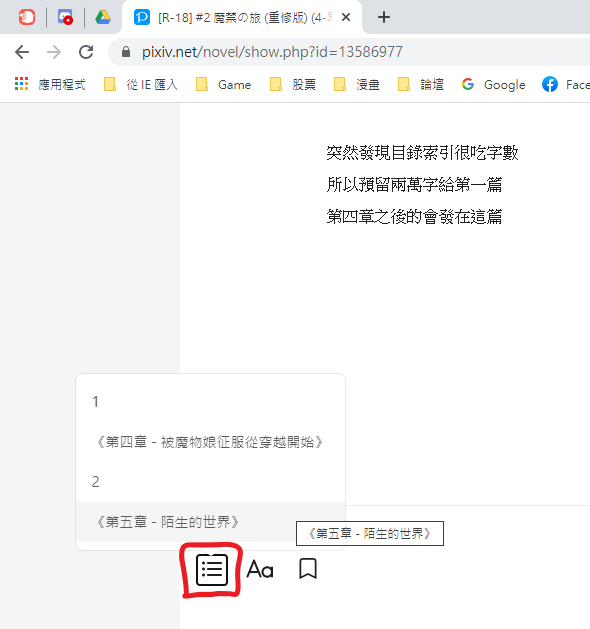Switch to the red pinned tab on the far left
This screenshot has height=629, width=590.
27,17
